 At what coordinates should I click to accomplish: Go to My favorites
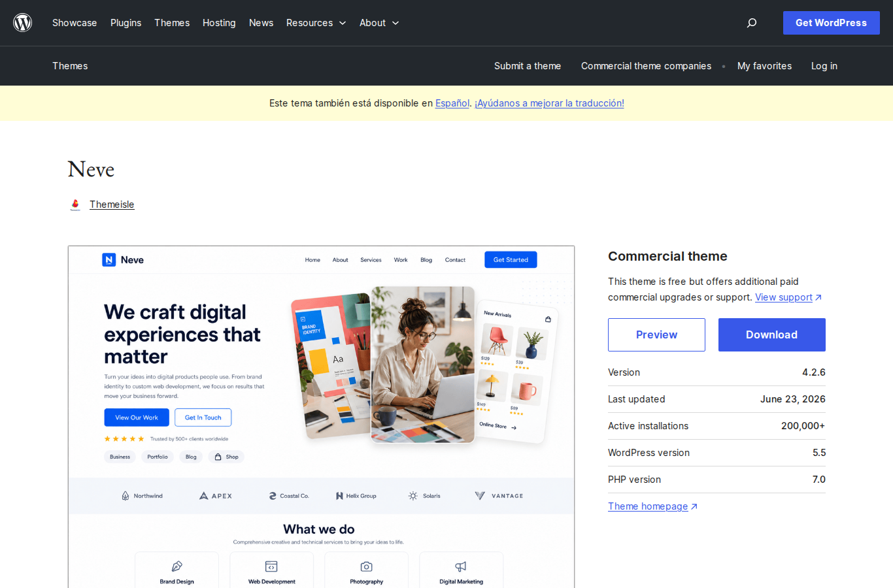tap(764, 66)
